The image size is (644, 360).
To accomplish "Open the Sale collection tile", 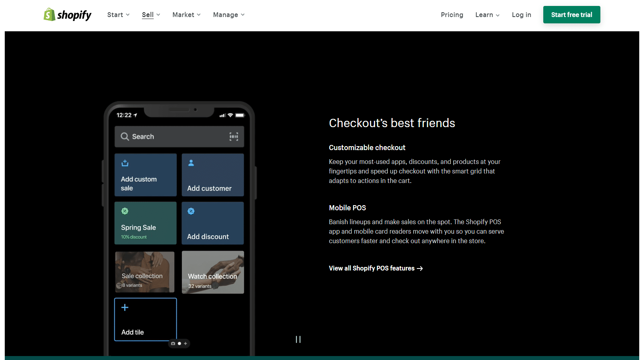I will click(145, 272).
